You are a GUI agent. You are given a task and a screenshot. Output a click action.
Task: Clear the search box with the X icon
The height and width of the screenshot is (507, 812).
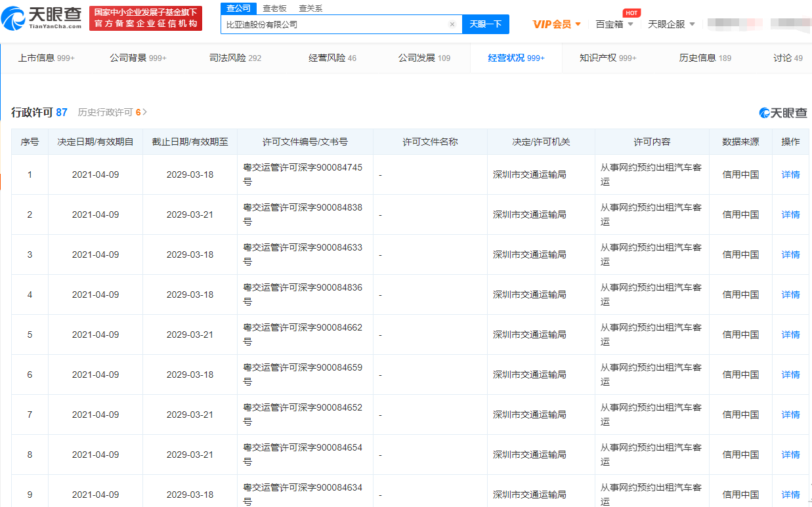click(x=452, y=24)
